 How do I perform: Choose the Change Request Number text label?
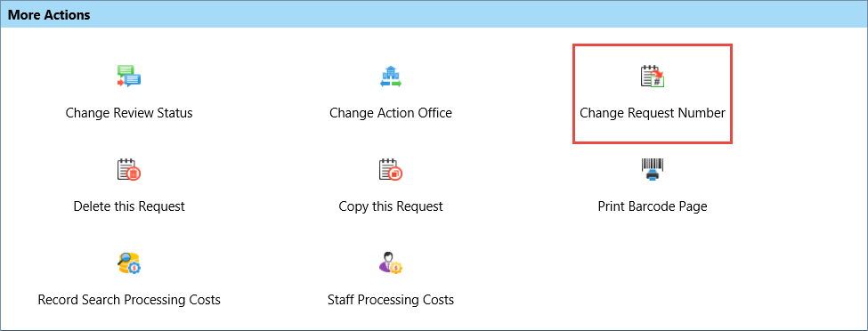tap(652, 113)
